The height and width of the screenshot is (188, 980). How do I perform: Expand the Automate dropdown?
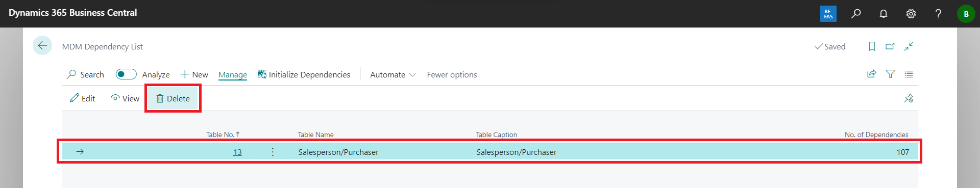[x=393, y=74]
